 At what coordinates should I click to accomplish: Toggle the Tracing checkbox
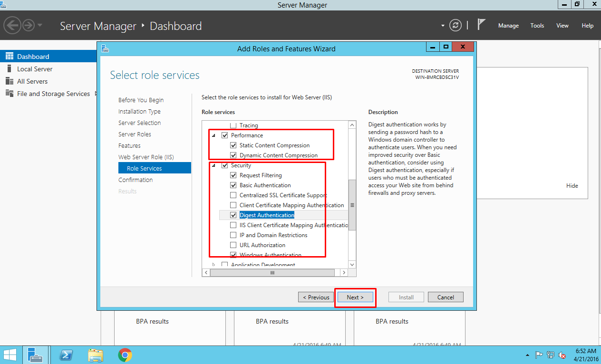[233, 125]
